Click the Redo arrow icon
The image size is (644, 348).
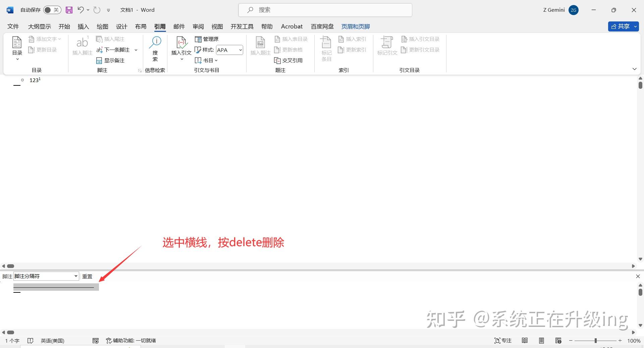point(97,10)
